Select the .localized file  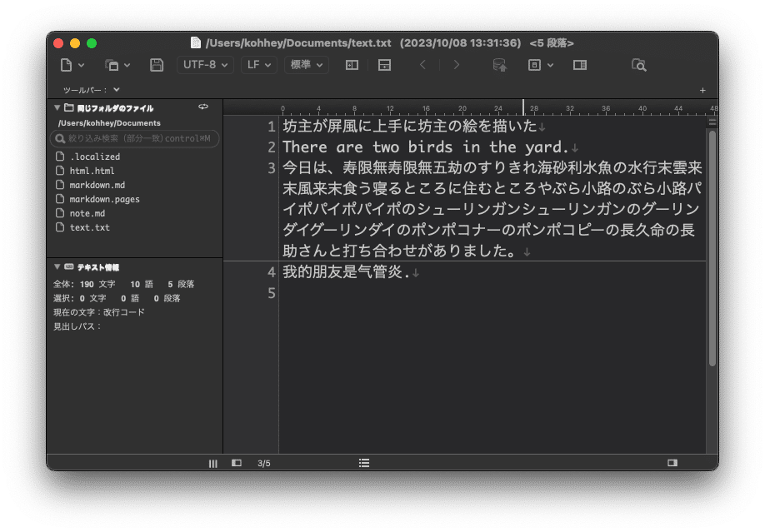pyautogui.click(x=95, y=157)
